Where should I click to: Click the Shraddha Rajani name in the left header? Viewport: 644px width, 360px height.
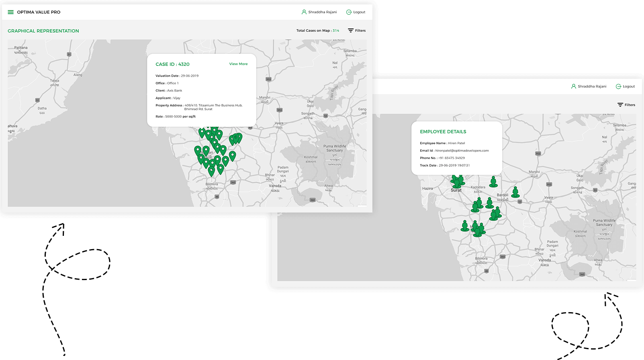[x=322, y=12]
